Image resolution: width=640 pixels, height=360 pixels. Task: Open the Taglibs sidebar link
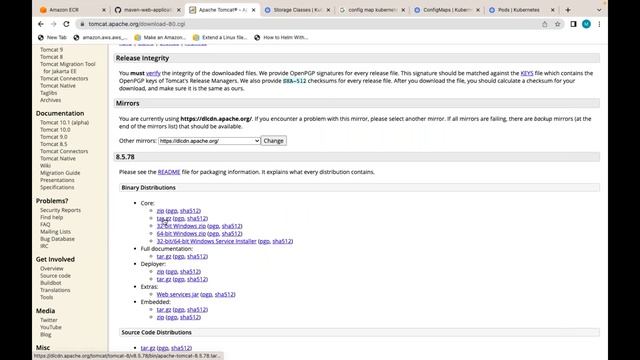point(49,93)
